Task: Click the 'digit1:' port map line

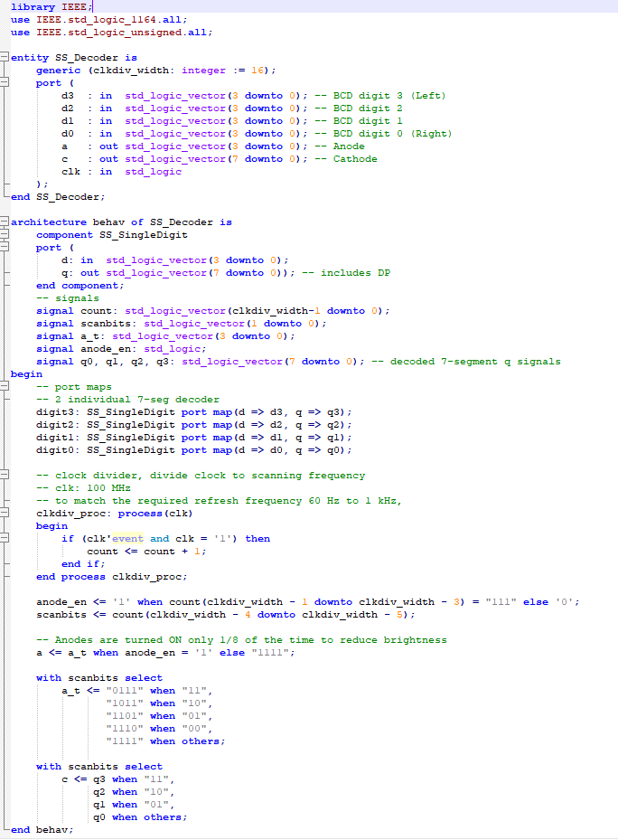Action: click(x=194, y=437)
